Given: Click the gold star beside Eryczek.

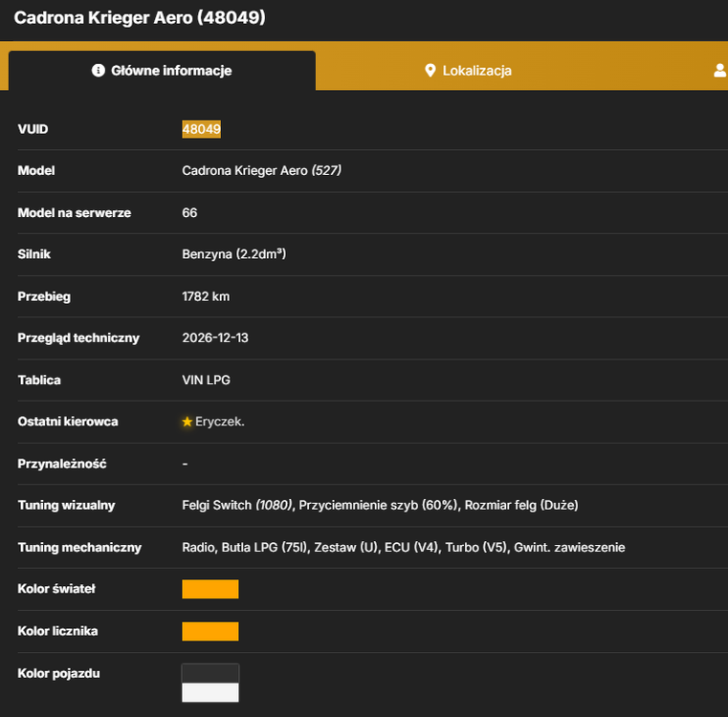Looking at the screenshot, I should click(x=188, y=422).
